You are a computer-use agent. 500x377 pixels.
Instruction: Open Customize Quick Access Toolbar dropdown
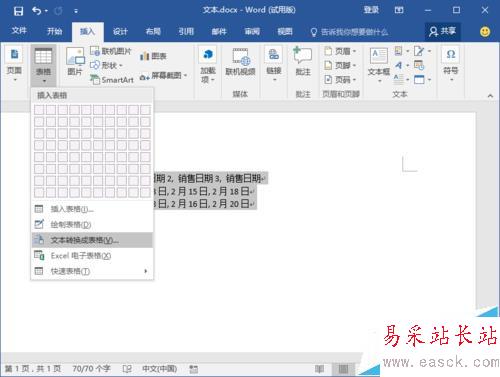tap(76, 11)
